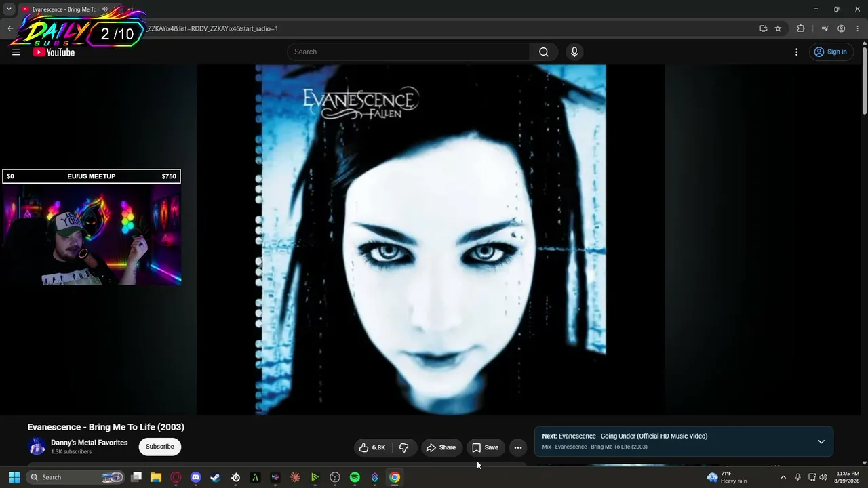Switch to Chrome in the taskbar
The height and width of the screenshot is (488, 868).
[395, 477]
